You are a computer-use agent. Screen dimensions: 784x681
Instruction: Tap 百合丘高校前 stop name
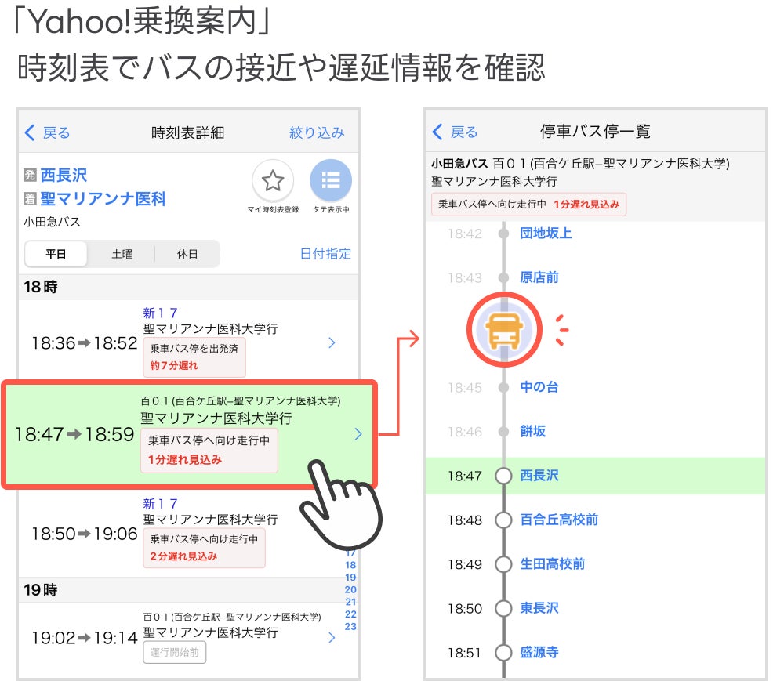point(559,520)
